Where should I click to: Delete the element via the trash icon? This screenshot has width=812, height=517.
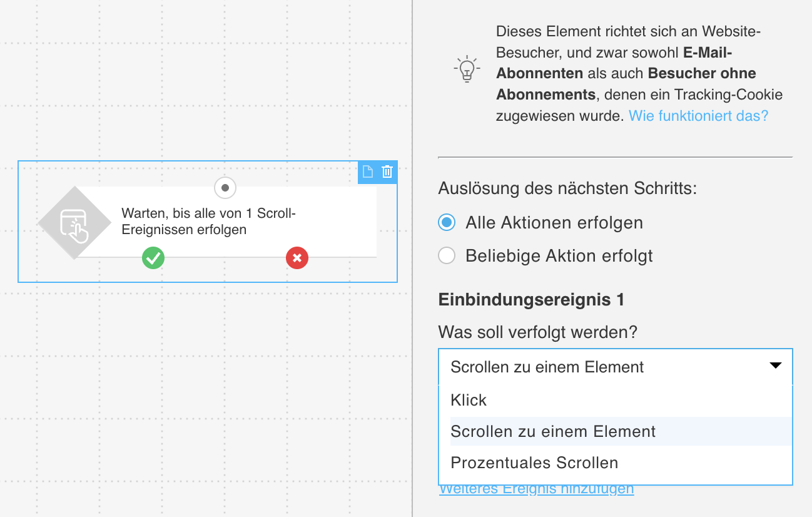click(387, 171)
